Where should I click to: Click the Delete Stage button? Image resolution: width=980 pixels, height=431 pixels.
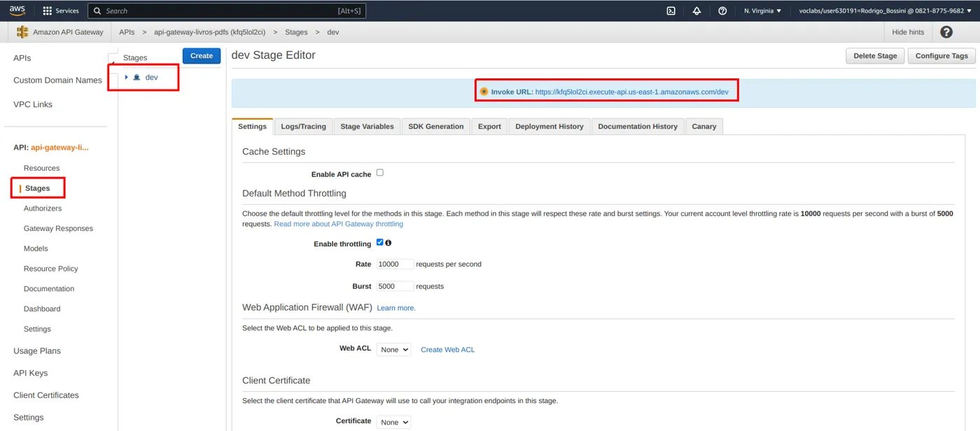pyautogui.click(x=875, y=56)
